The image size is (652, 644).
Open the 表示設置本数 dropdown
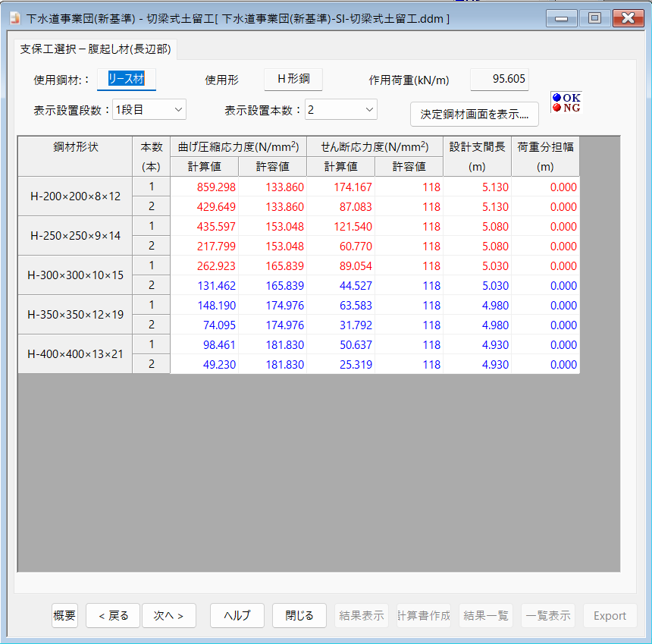coord(340,110)
